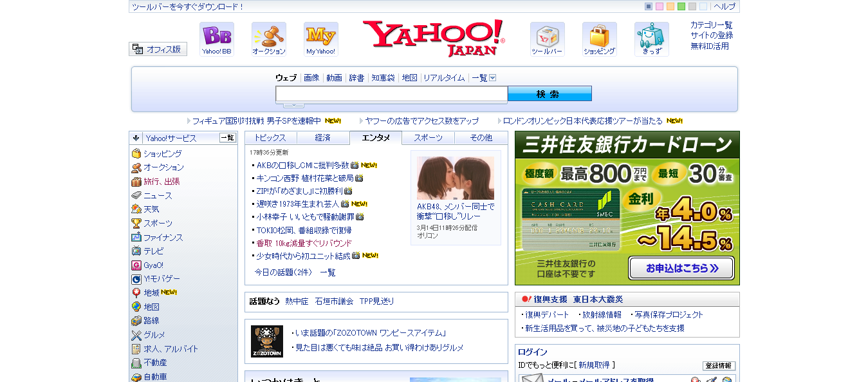Select the orange theme color swatch
This screenshot has width=868, height=382.
pos(670,6)
